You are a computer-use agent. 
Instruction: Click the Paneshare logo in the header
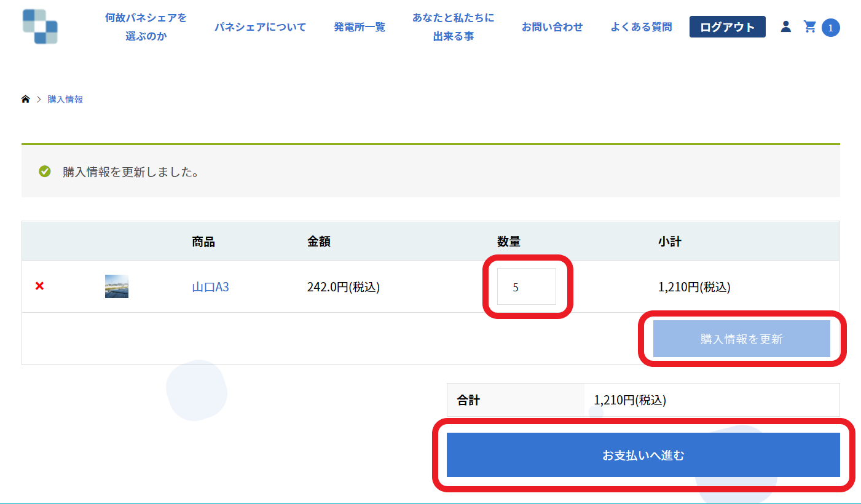click(x=40, y=27)
